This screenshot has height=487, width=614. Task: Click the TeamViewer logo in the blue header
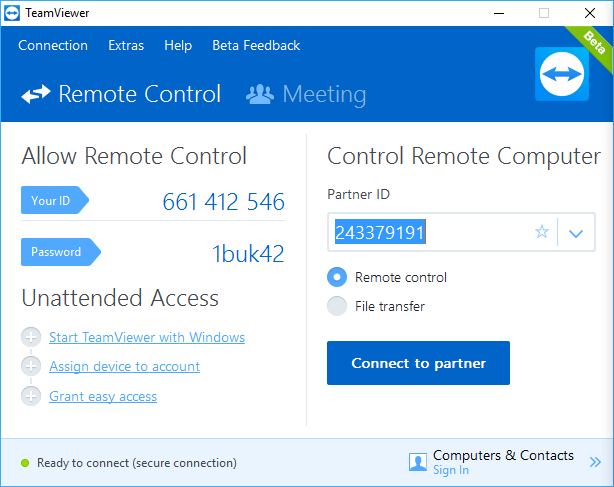(x=562, y=74)
